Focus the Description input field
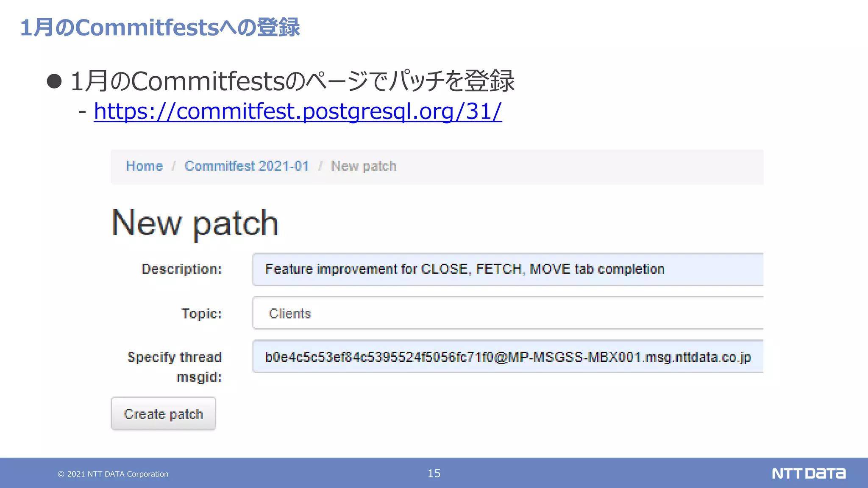The image size is (868, 488). 508,269
